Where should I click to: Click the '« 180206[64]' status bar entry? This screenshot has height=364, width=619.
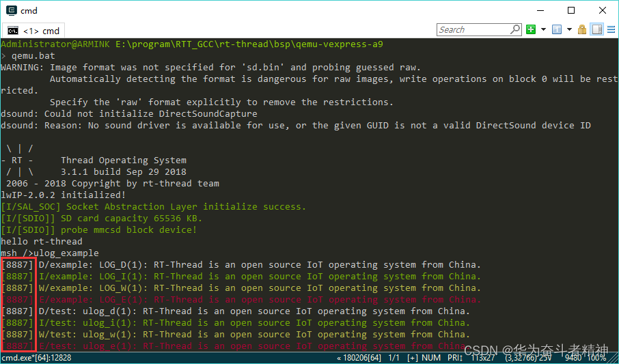(359, 358)
